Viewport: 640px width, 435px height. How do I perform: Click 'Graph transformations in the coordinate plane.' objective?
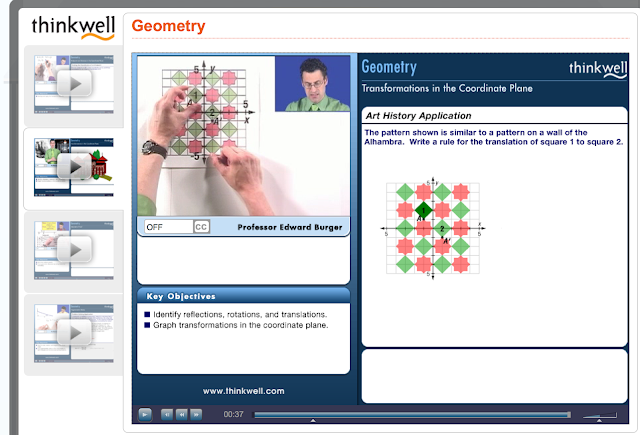click(x=240, y=325)
